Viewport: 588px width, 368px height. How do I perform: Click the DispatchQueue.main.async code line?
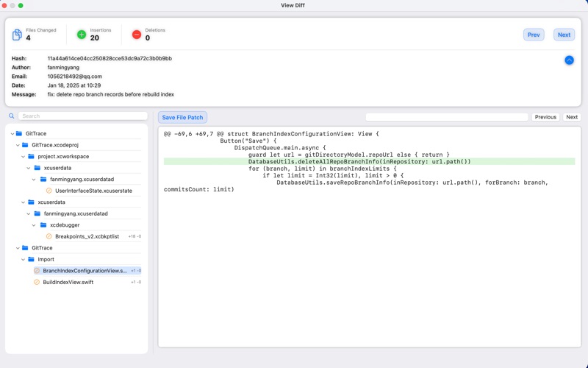[x=280, y=148]
